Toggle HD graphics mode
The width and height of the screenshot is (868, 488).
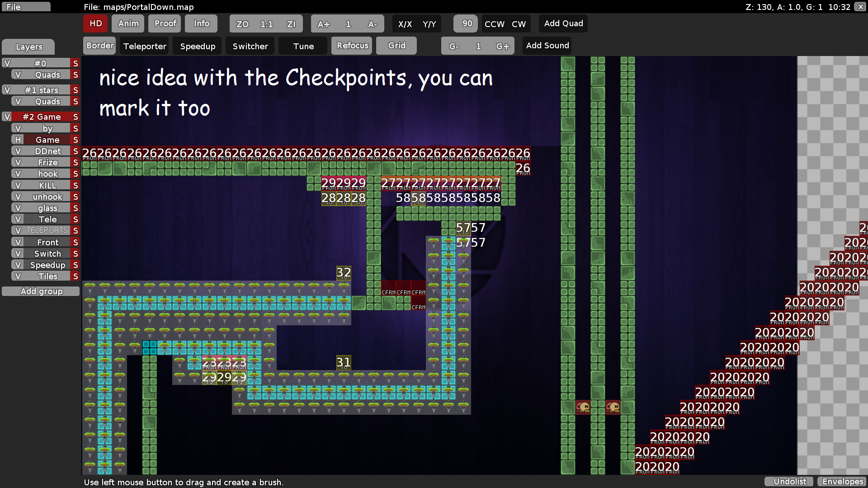95,23
